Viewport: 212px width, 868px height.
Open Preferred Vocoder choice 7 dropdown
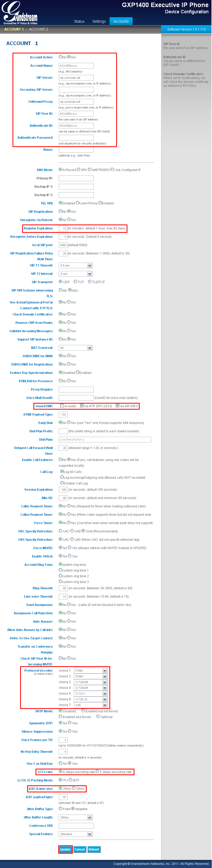91,705
